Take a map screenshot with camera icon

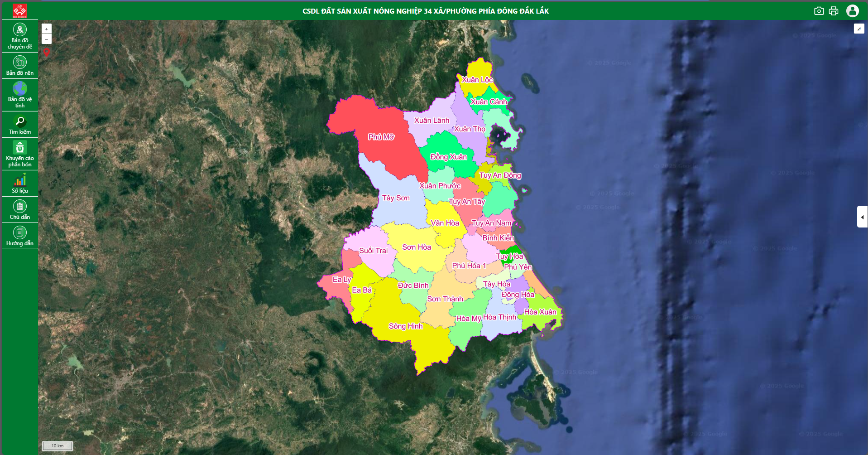819,11
